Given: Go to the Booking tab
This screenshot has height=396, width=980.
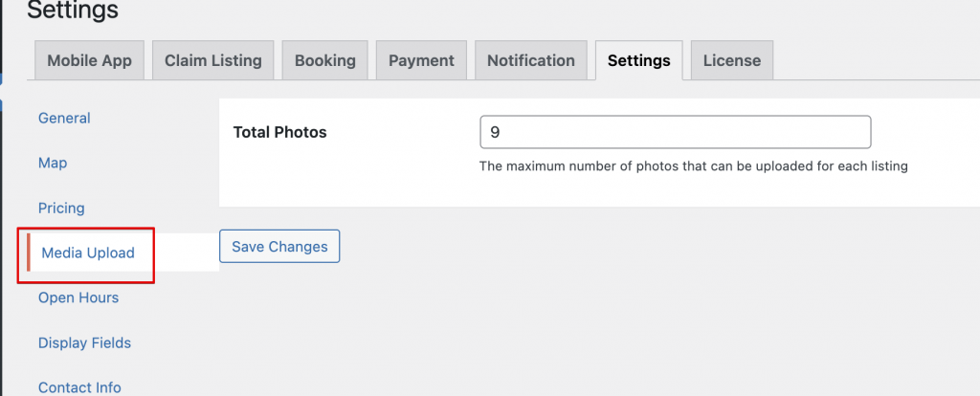Looking at the screenshot, I should (325, 60).
